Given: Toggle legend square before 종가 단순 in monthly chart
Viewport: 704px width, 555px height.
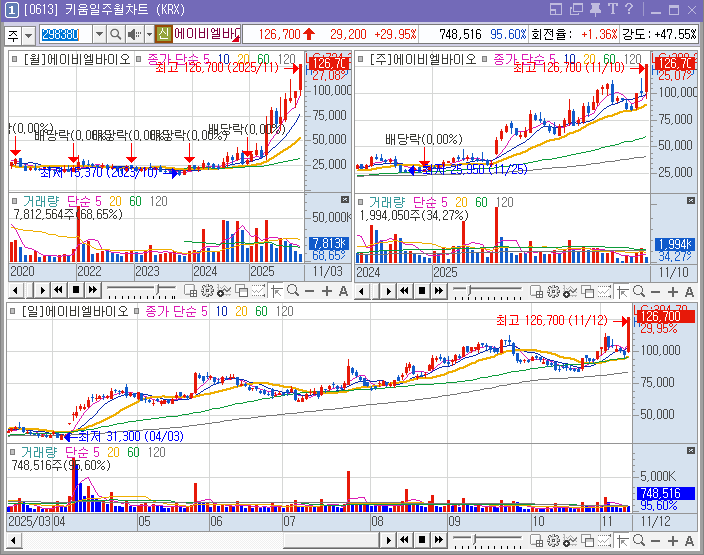Looking at the screenshot, I should [139, 59].
